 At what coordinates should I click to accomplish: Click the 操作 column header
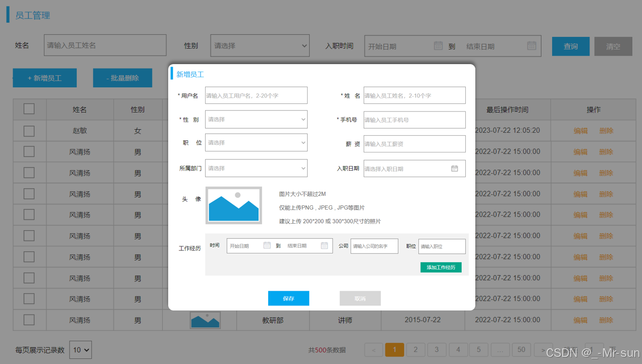pyautogui.click(x=594, y=110)
